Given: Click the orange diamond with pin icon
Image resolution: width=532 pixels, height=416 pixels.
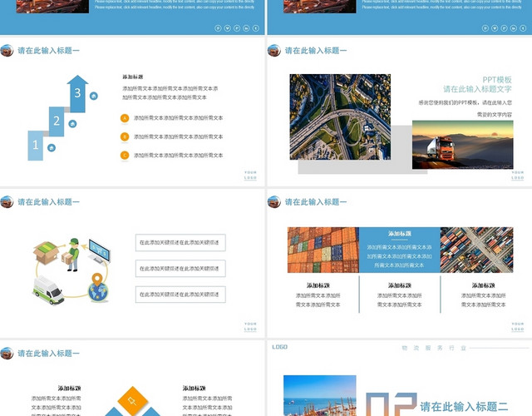Looking at the screenshot, I should point(133,401).
